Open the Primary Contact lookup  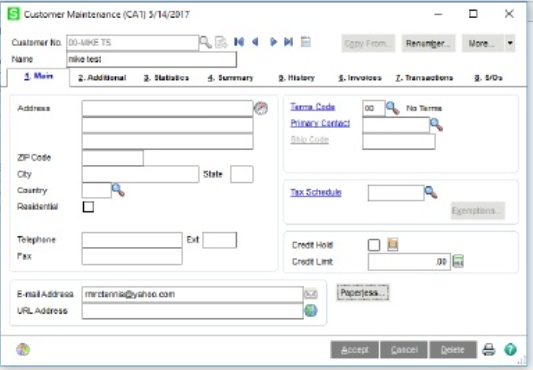[x=436, y=125]
